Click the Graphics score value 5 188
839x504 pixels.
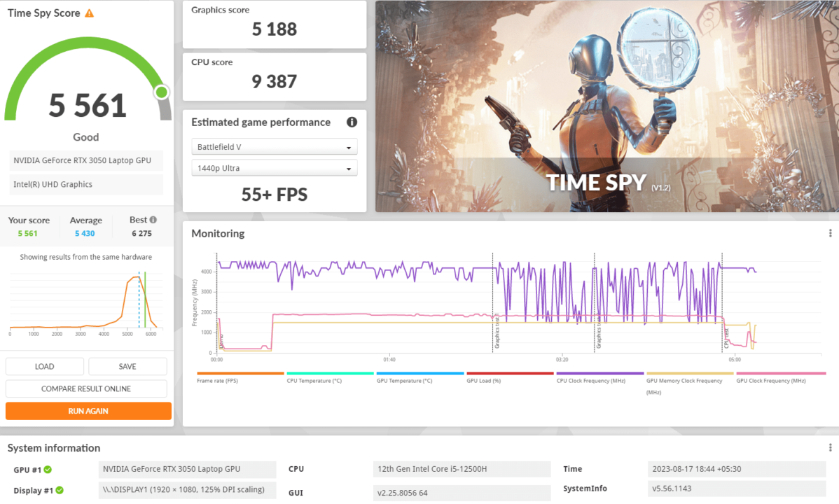[x=275, y=29]
